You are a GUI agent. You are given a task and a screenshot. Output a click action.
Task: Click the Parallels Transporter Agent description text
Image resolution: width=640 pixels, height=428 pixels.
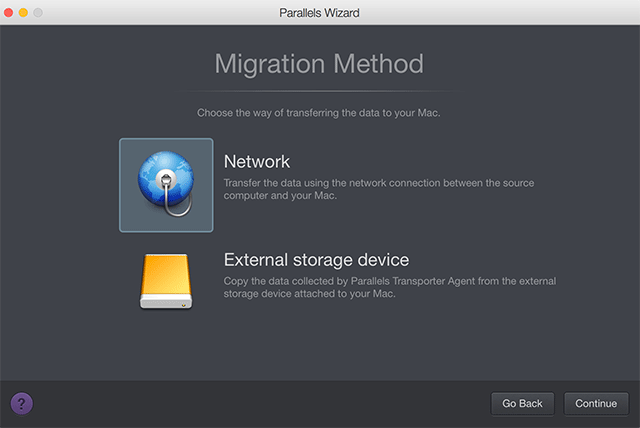coord(390,287)
